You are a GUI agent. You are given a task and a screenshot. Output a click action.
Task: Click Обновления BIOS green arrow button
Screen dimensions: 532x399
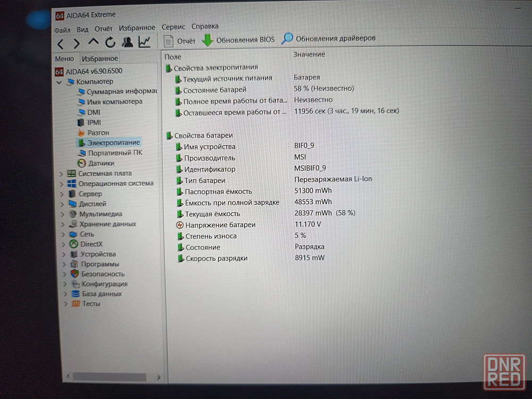coord(238,40)
